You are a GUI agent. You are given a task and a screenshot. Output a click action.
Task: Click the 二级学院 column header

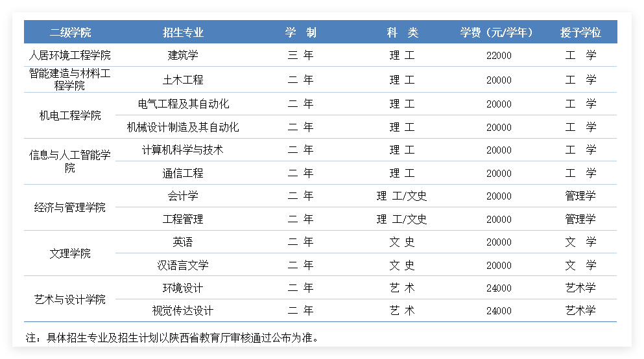pos(70,32)
